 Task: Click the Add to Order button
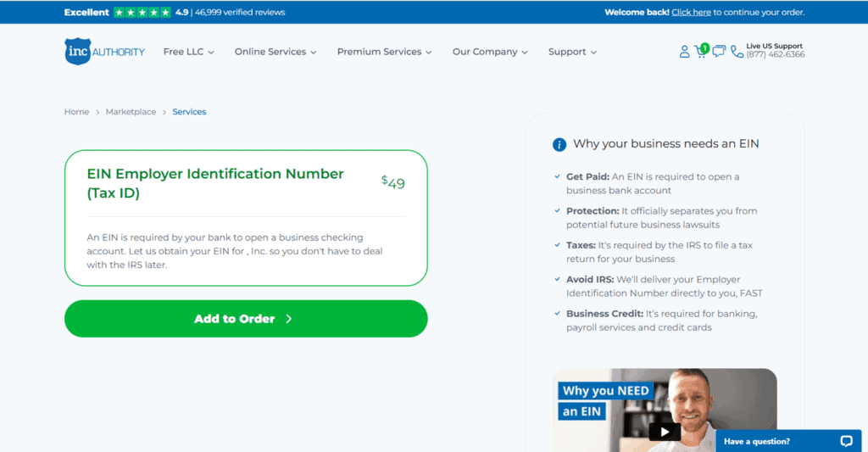(246, 319)
